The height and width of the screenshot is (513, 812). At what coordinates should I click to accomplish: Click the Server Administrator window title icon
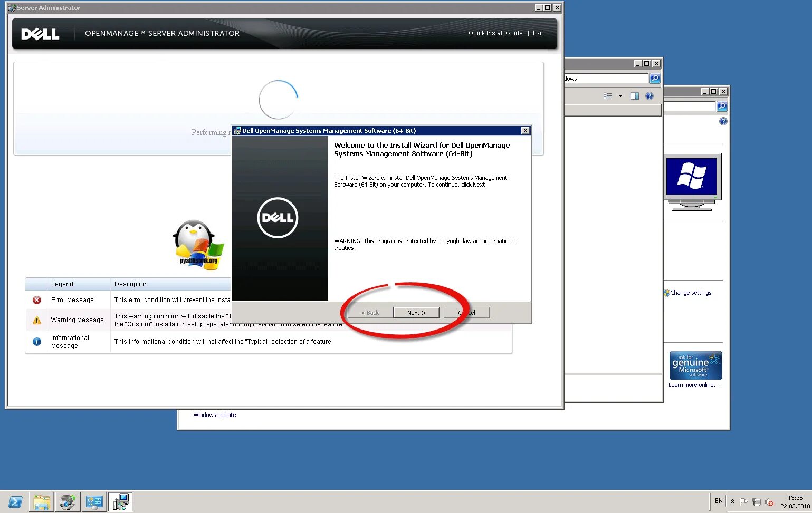click(x=12, y=8)
